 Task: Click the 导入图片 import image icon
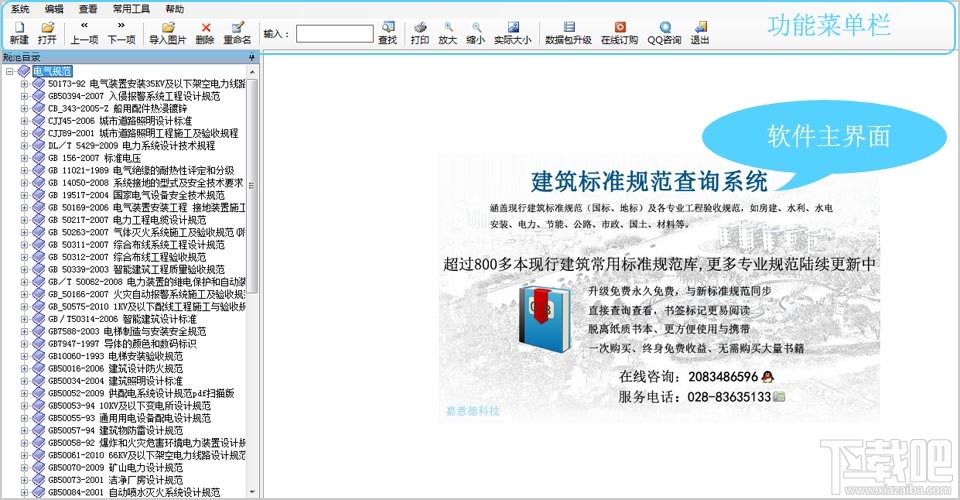[x=167, y=32]
